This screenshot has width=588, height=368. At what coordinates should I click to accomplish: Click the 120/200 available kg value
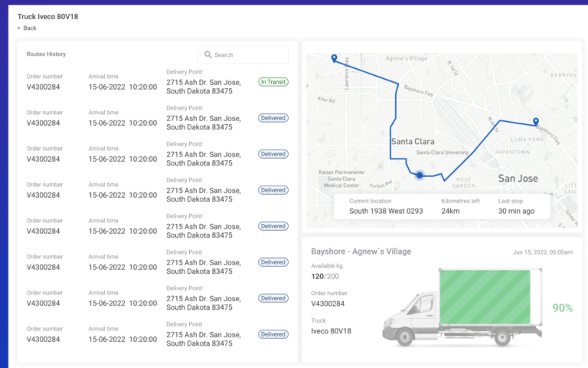click(x=326, y=274)
